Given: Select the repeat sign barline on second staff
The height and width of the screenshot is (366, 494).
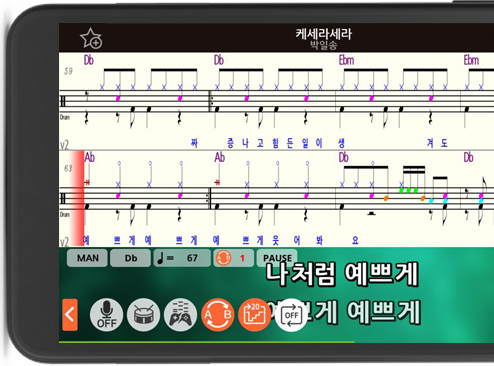Looking at the screenshot, I should coord(209,199).
